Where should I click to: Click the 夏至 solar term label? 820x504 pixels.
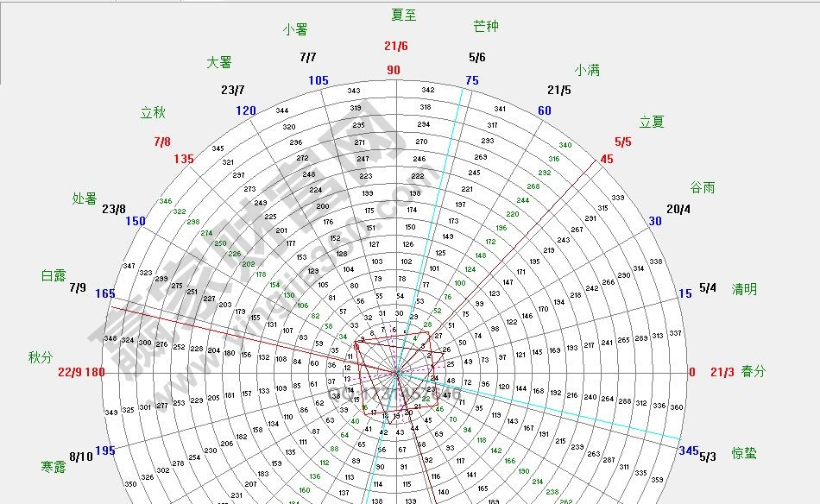pos(403,15)
